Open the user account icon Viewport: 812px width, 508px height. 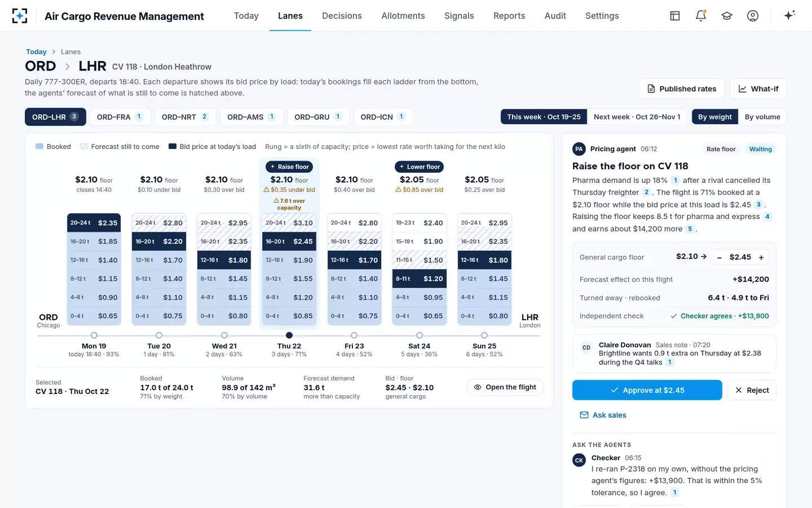753,16
